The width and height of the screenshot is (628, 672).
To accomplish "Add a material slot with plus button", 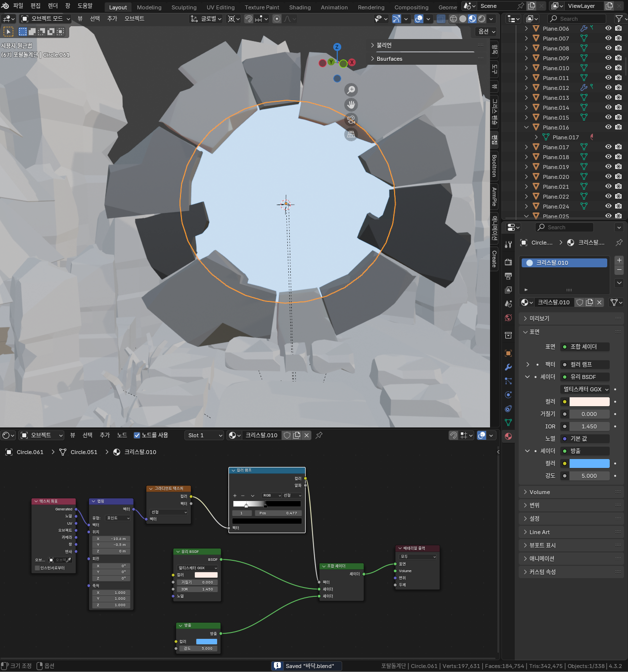I will coord(619,260).
